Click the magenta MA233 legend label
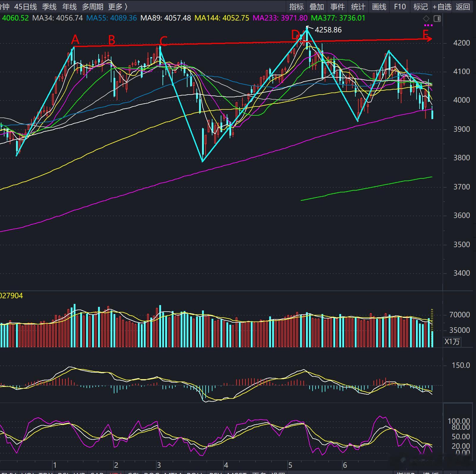Screen dimensions: 476x474 pos(280,18)
